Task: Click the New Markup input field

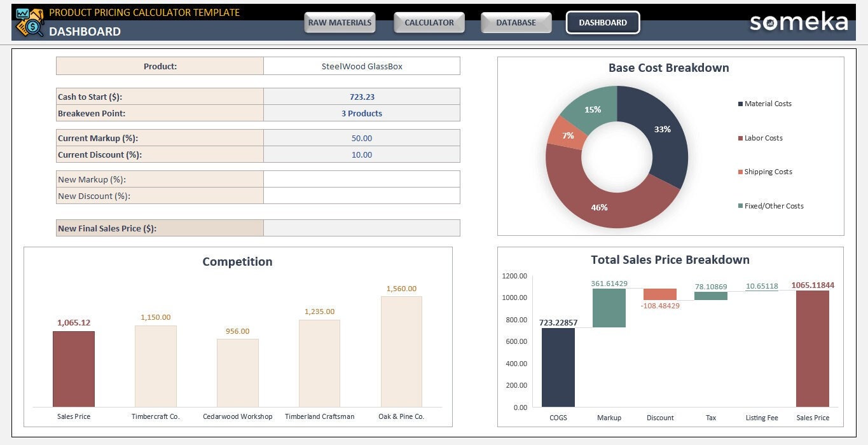Action: tap(361, 179)
